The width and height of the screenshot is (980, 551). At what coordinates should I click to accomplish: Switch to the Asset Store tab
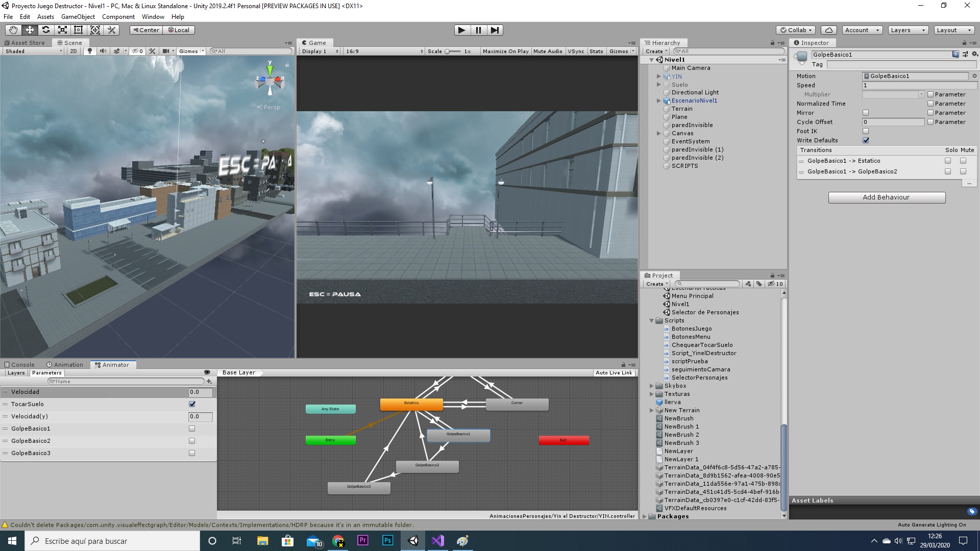pyautogui.click(x=24, y=43)
